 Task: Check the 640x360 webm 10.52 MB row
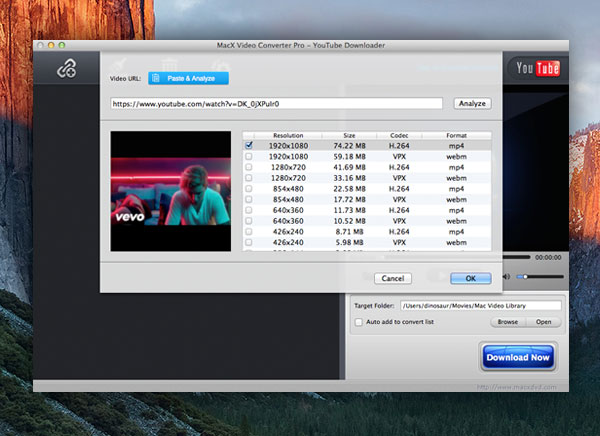[x=249, y=220]
